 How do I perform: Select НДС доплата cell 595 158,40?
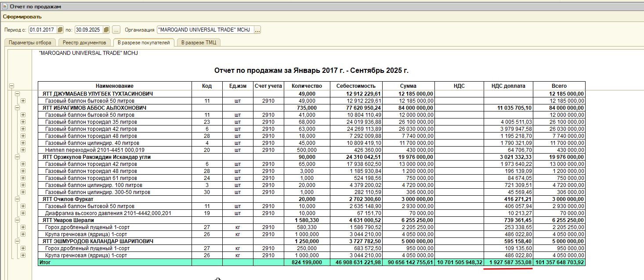(508, 241)
